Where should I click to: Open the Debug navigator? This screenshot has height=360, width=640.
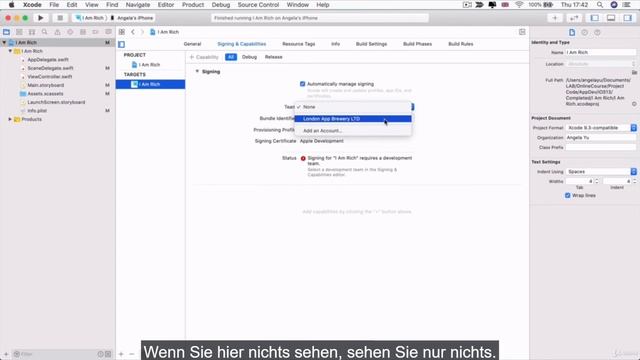(x=83, y=32)
